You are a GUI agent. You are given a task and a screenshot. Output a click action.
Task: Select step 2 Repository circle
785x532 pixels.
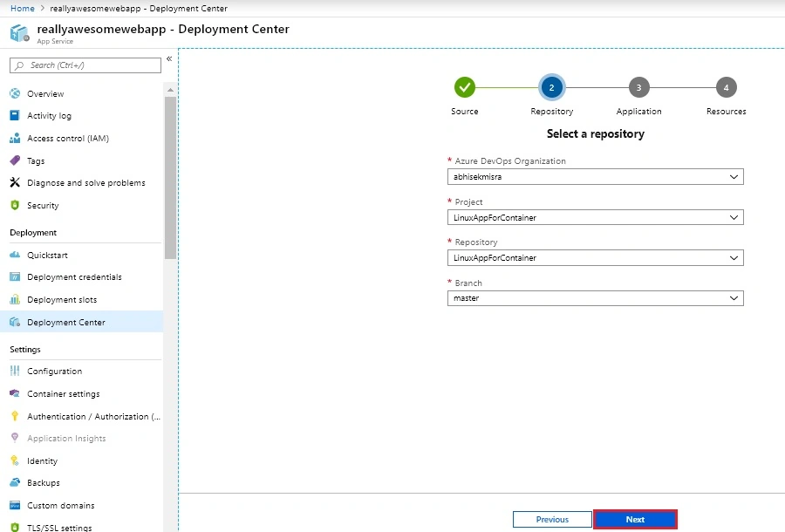[552, 87]
